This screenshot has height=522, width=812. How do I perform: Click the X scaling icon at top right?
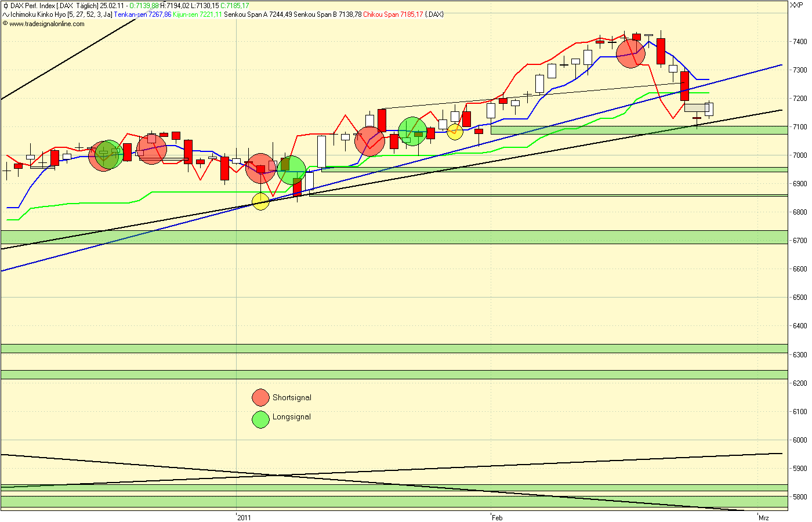pos(794,5)
